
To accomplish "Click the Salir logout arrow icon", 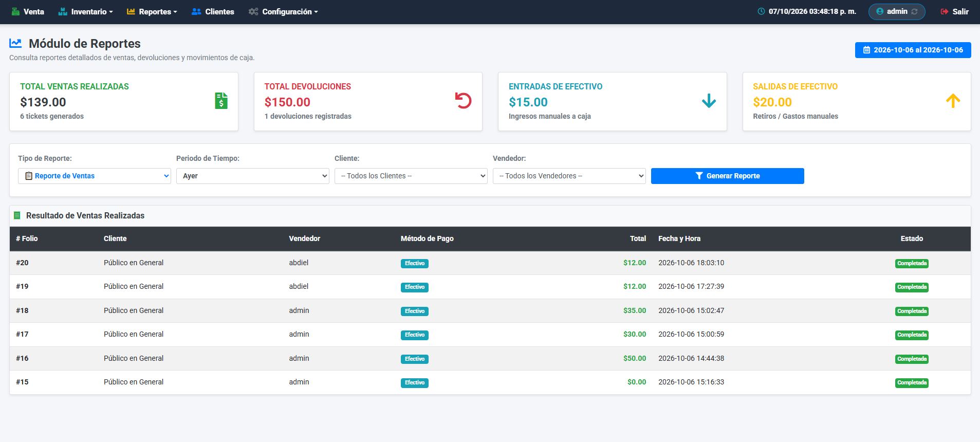I will pyautogui.click(x=945, y=12).
